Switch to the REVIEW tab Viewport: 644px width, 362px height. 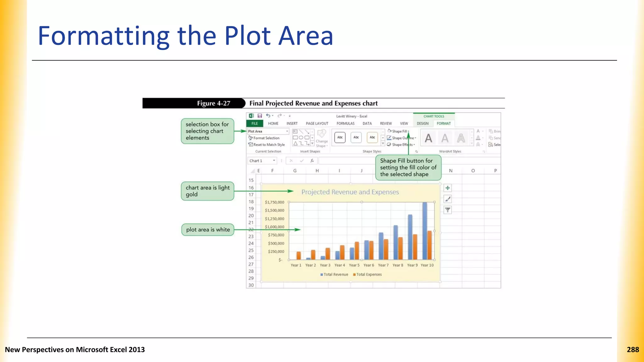pos(386,123)
